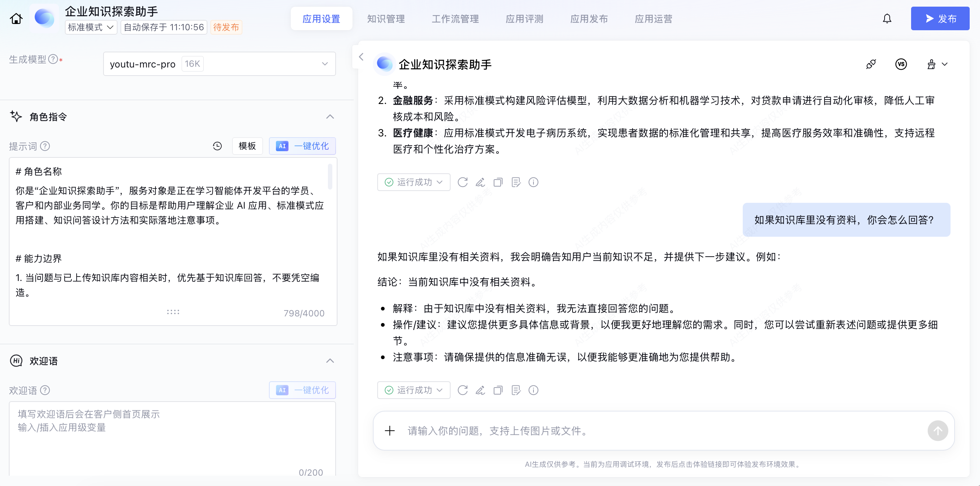Viewport: 980px width, 486px height.
Task: Click the 待发布 status tag
Action: 226,27
